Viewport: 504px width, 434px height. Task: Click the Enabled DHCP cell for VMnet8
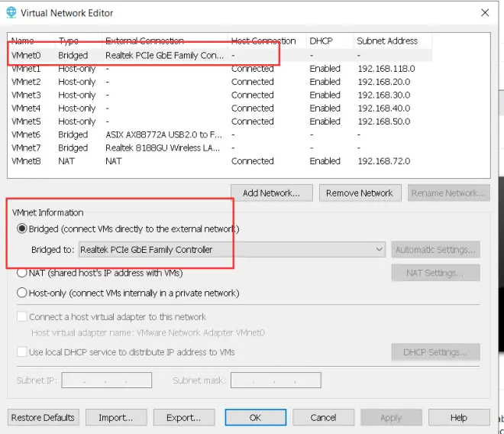[325, 161]
